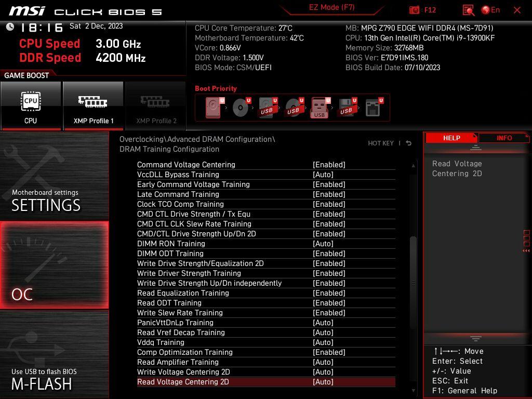Screen dimensions: 532x399
Task: Select the USB floppy boot icon
Action: 347,108
